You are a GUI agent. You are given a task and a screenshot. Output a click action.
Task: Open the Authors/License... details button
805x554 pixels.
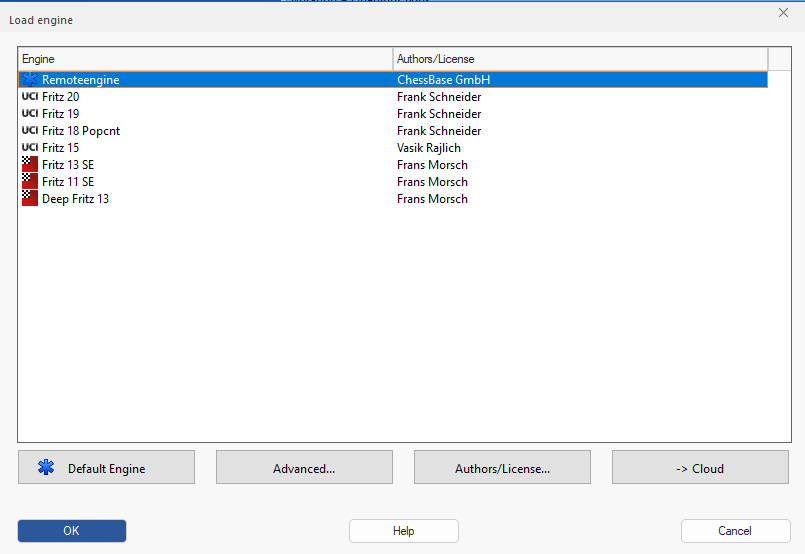pos(502,468)
